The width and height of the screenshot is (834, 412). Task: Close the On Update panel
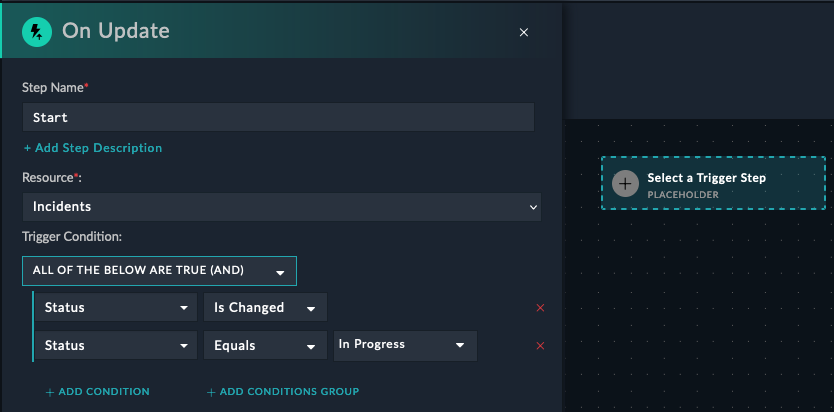524,32
